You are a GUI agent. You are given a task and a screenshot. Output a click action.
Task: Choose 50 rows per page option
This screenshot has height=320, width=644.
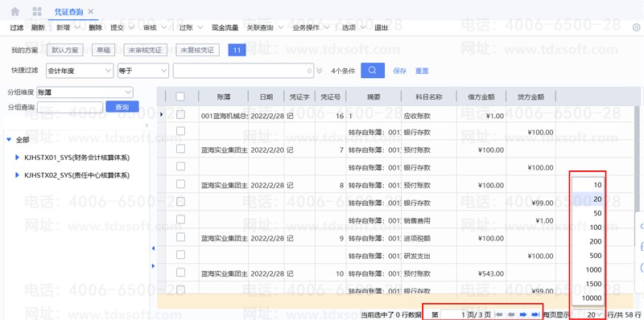[x=588, y=213]
